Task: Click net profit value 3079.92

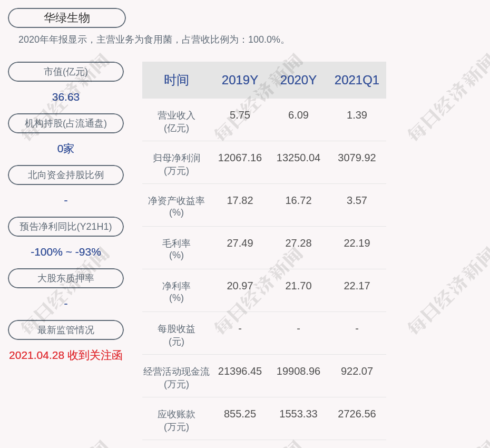Action: pos(357,158)
